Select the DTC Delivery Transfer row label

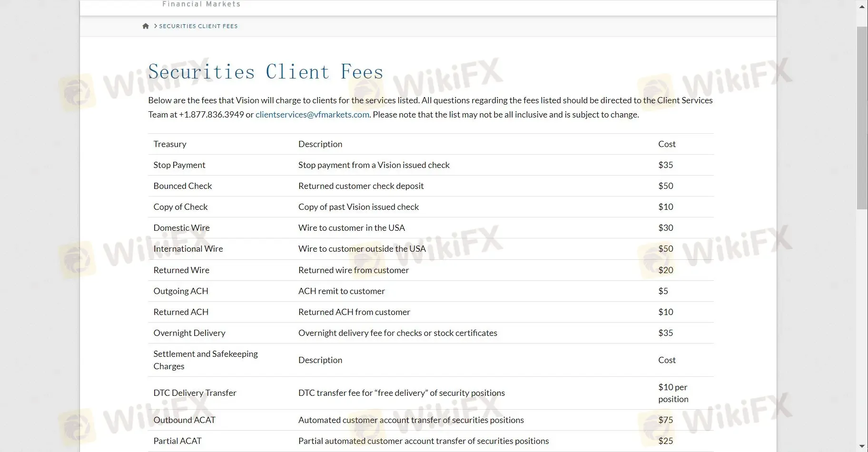(195, 393)
